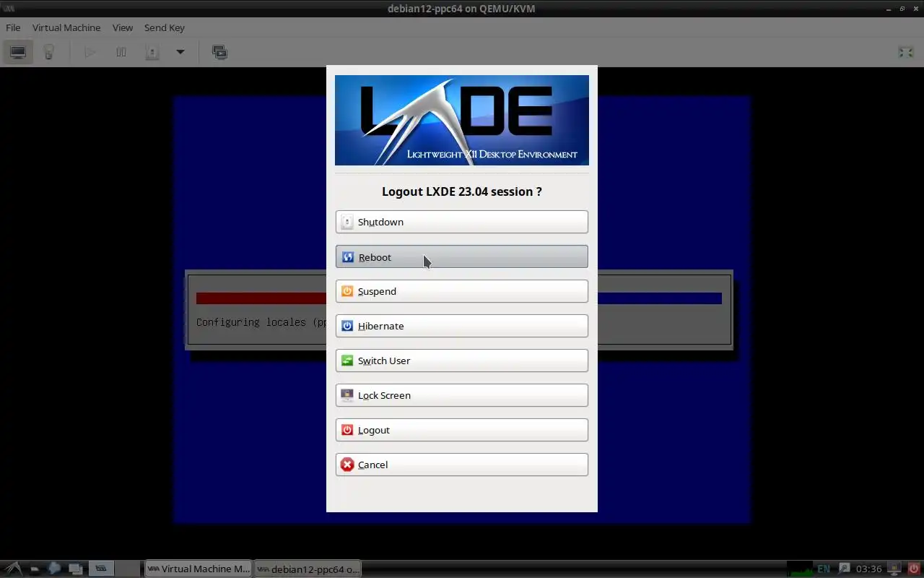The width and height of the screenshot is (924, 578).
Task: Expand the shutdown options dropdown arrow
Action: coord(180,52)
